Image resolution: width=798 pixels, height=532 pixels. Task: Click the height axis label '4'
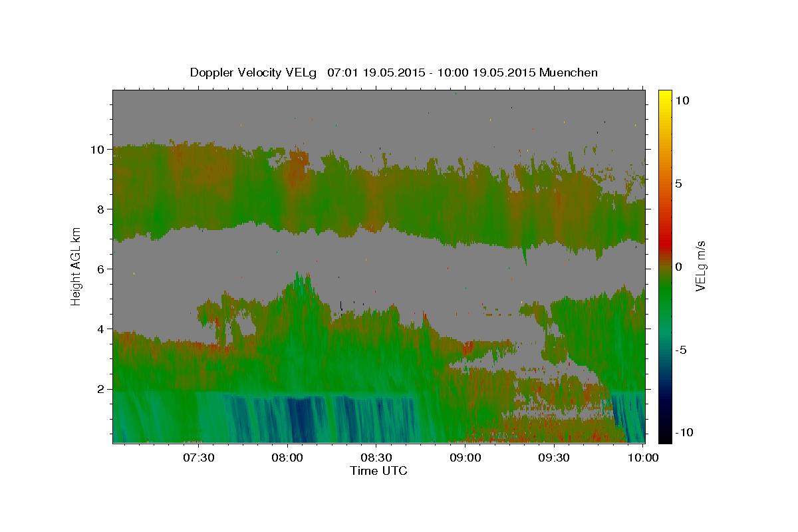pyautogui.click(x=100, y=329)
